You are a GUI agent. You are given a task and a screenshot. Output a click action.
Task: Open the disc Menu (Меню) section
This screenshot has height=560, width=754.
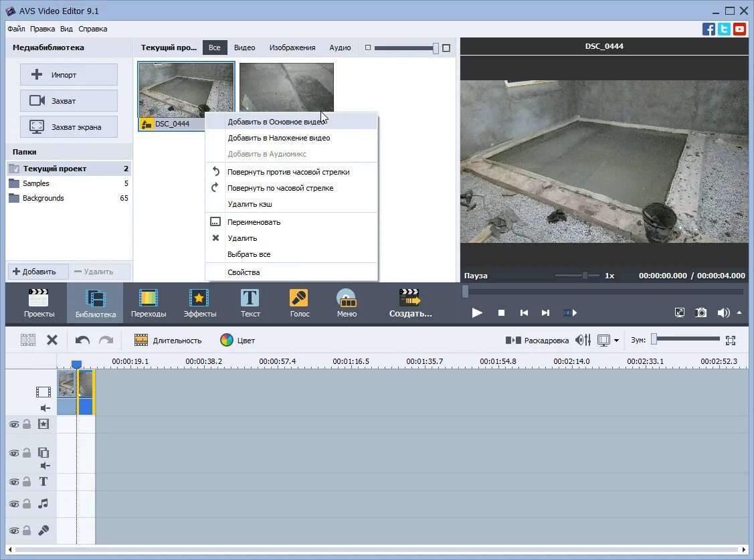click(x=347, y=303)
